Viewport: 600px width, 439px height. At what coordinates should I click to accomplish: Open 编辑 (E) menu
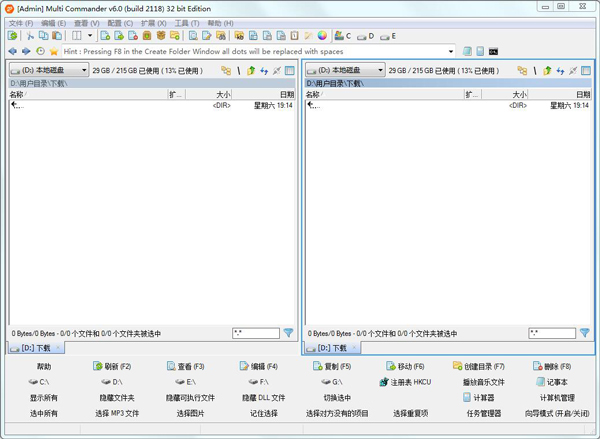53,23
